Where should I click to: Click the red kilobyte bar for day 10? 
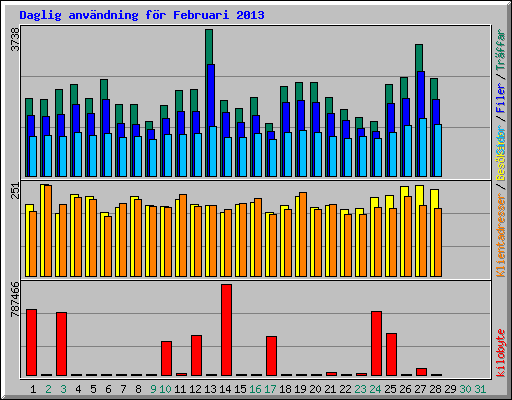coord(166,358)
